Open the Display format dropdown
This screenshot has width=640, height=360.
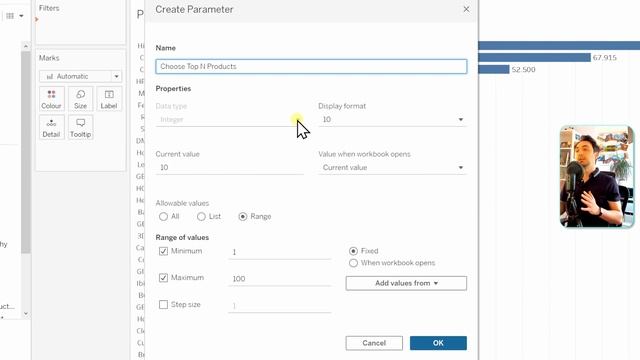click(392, 120)
